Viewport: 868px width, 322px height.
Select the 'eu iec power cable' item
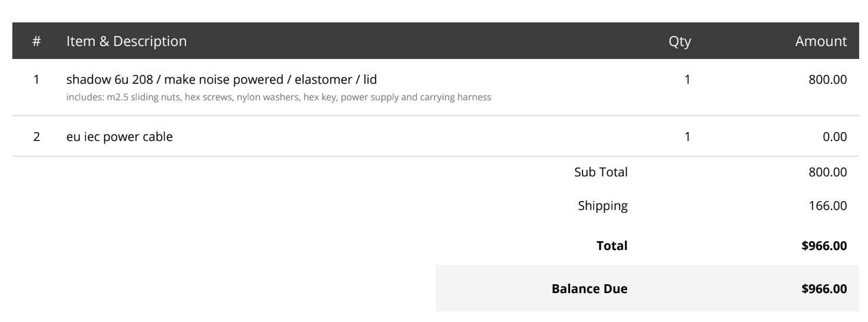coord(120,137)
